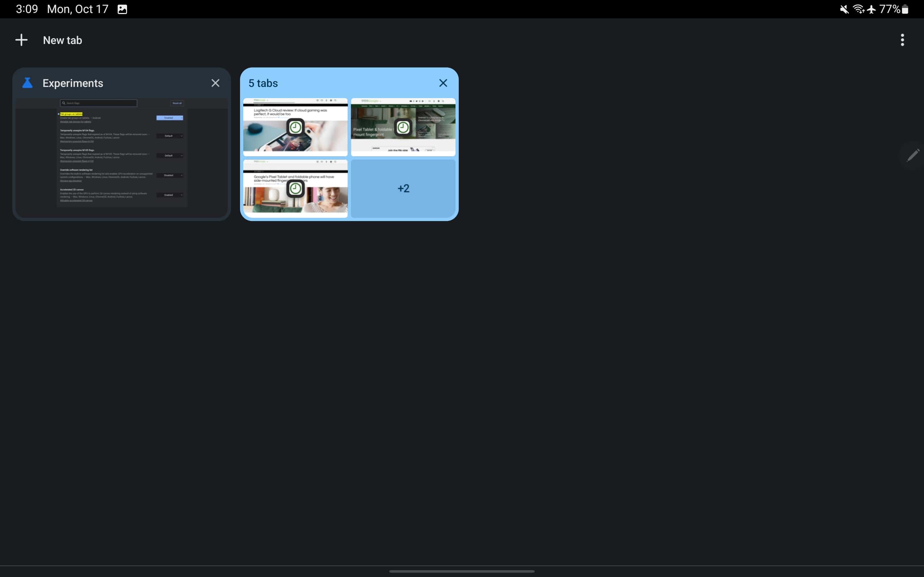Click the 'New tab' label
Screen dimensions: 924x577
pos(62,40)
